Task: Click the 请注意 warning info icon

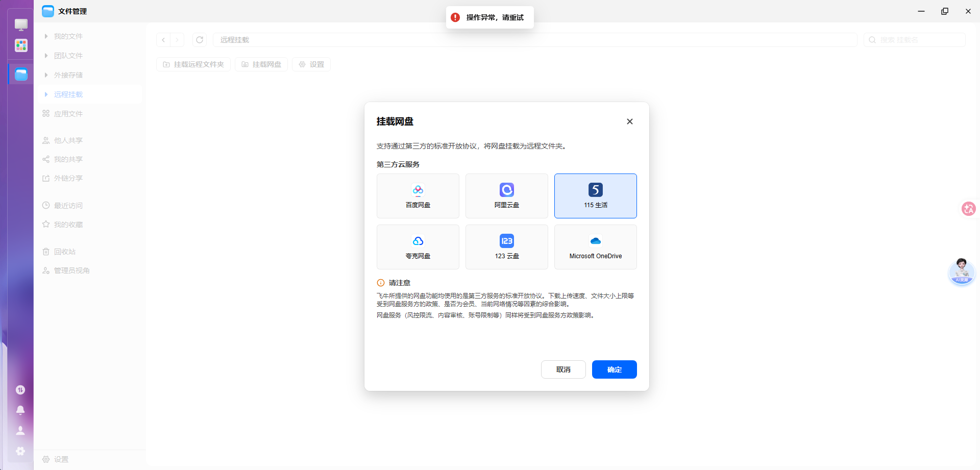Action: pyautogui.click(x=381, y=283)
